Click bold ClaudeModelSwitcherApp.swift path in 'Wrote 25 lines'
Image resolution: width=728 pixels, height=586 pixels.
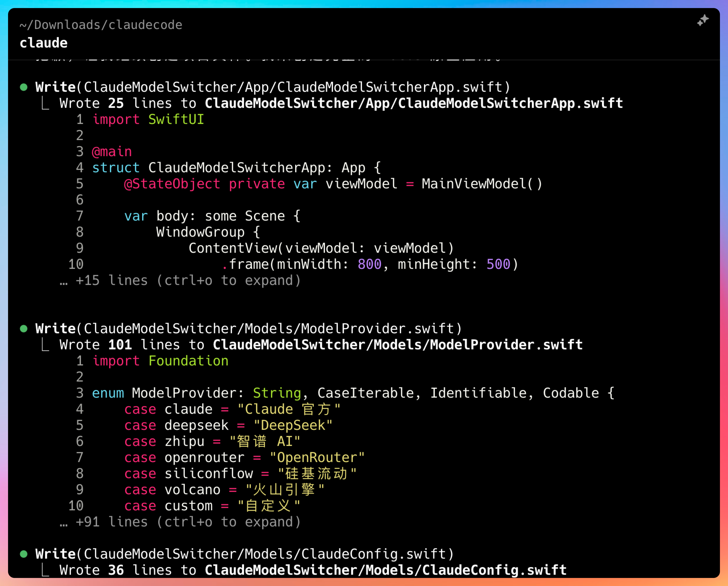[414, 103]
